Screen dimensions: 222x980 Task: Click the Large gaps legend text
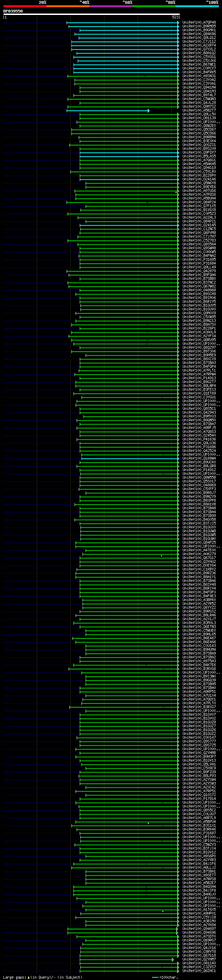pos(43,977)
